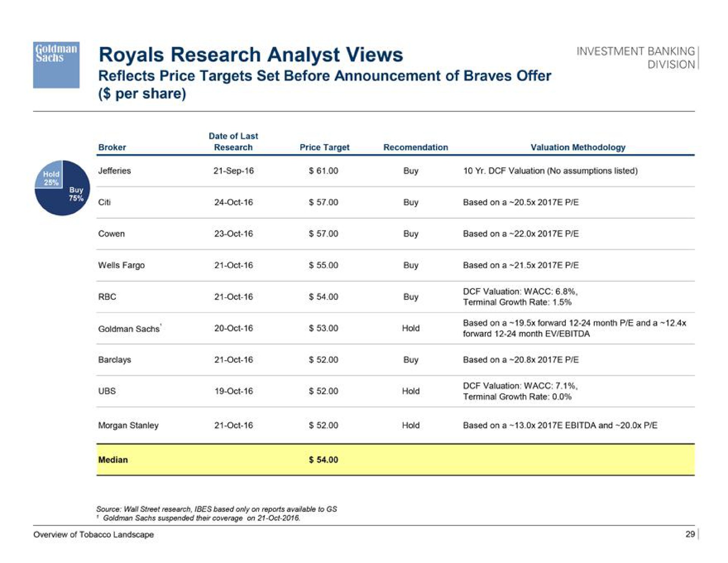Click the 'Recomendation' column header

(416, 147)
